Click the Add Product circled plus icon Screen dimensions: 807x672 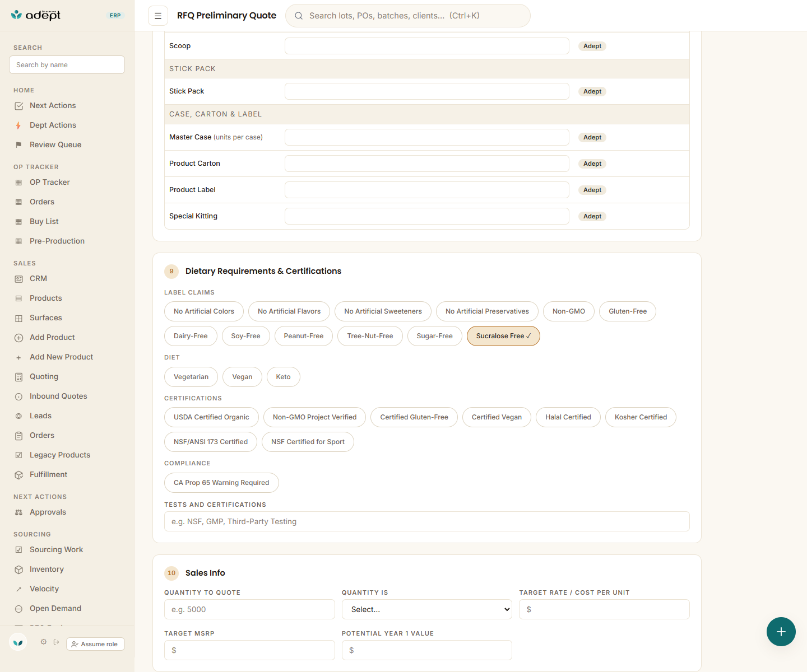[x=18, y=338]
